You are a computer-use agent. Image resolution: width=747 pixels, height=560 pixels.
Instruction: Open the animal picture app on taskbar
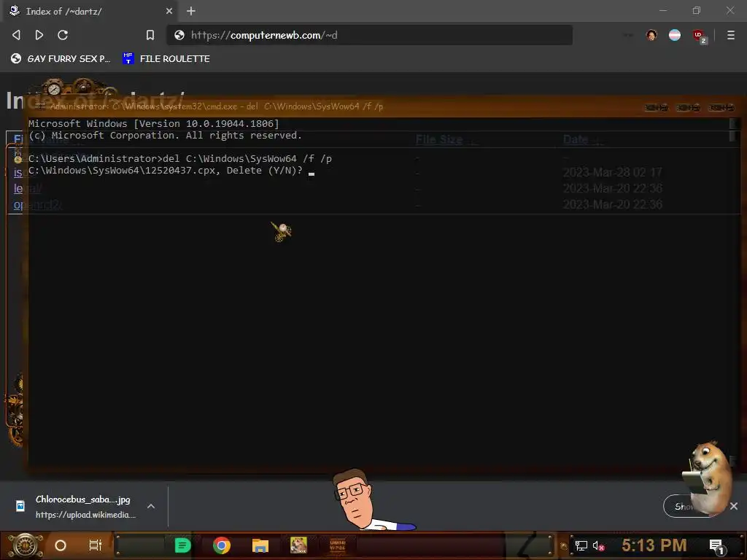298,545
